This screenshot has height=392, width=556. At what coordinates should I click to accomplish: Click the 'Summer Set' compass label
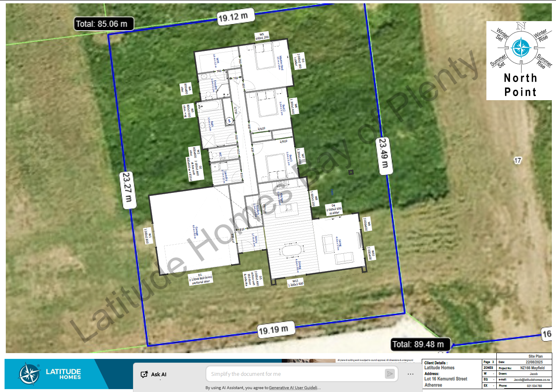(x=499, y=61)
